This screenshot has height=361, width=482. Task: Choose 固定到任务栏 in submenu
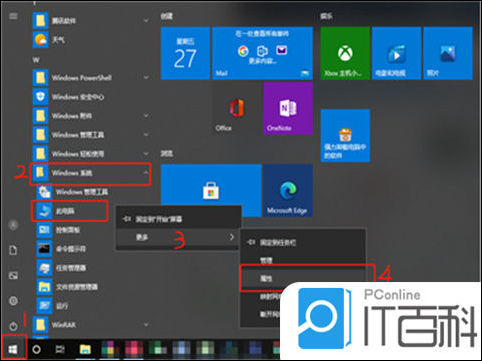tap(303, 242)
